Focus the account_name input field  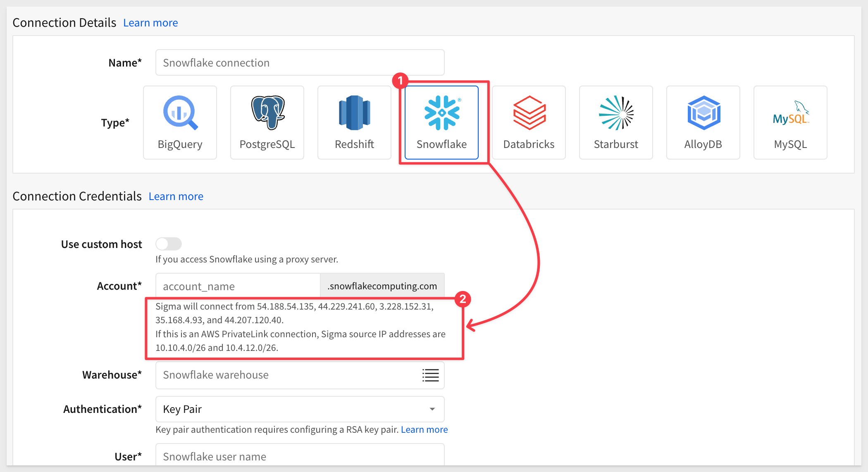238,286
